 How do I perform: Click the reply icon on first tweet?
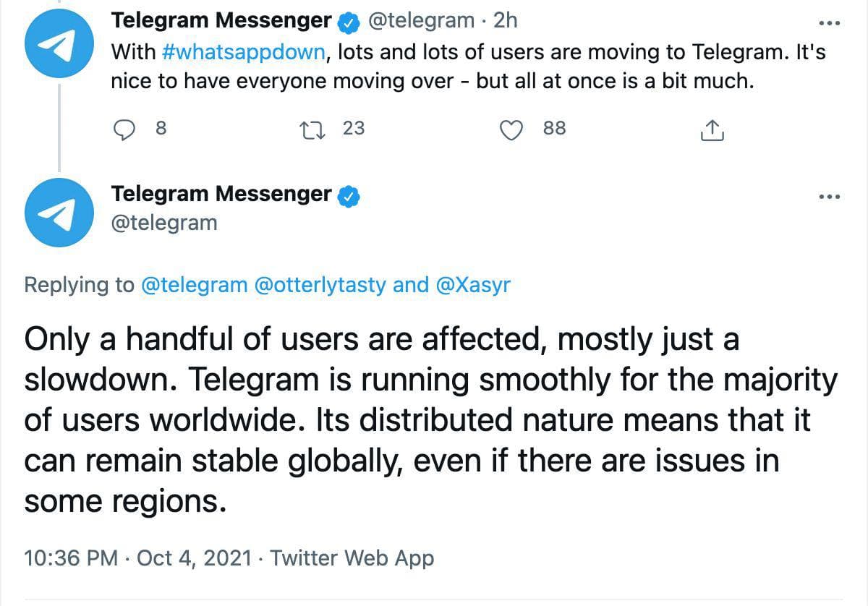click(126, 129)
